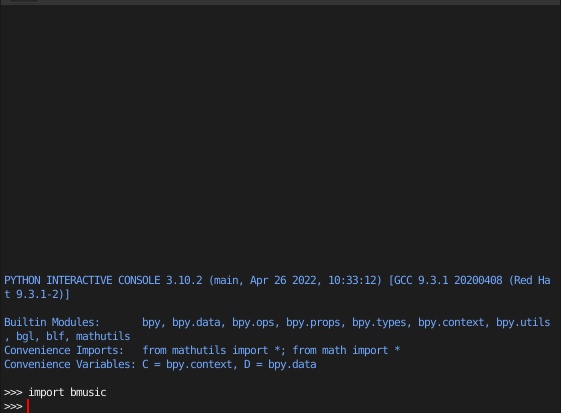
Task: Click the 'D = bpy.data' text
Action: (x=280, y=364)
